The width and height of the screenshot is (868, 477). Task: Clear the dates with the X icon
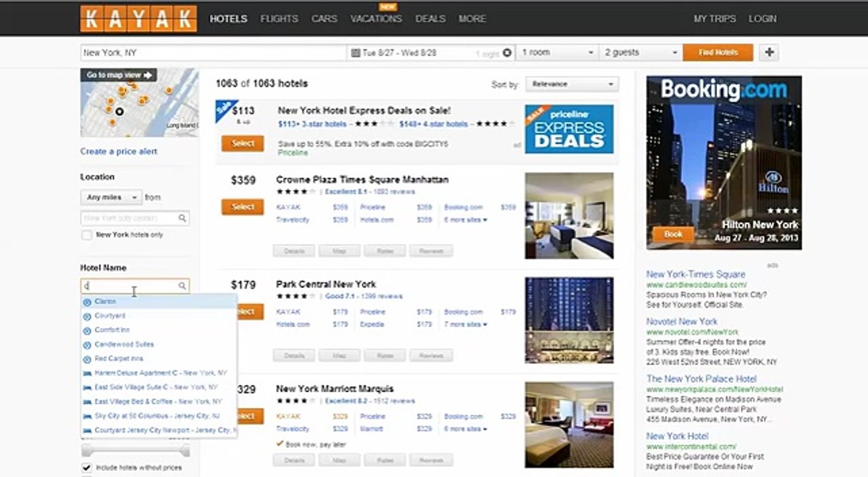(508, 53)
